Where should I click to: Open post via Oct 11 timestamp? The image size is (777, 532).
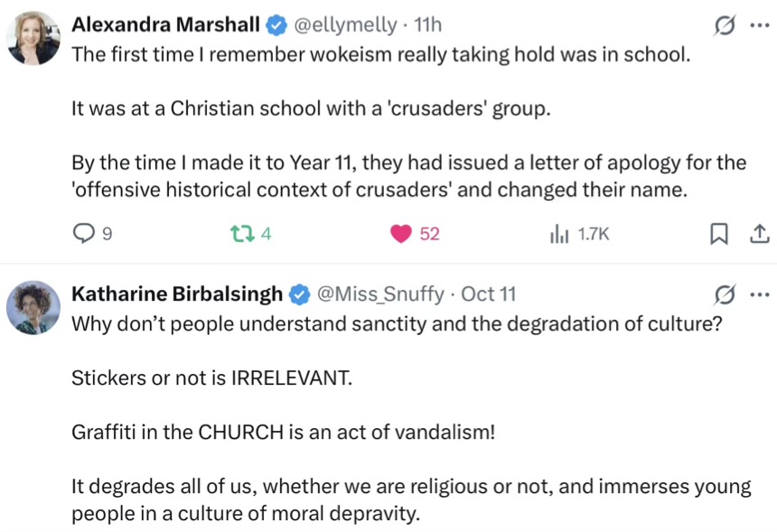coord(488,294)
